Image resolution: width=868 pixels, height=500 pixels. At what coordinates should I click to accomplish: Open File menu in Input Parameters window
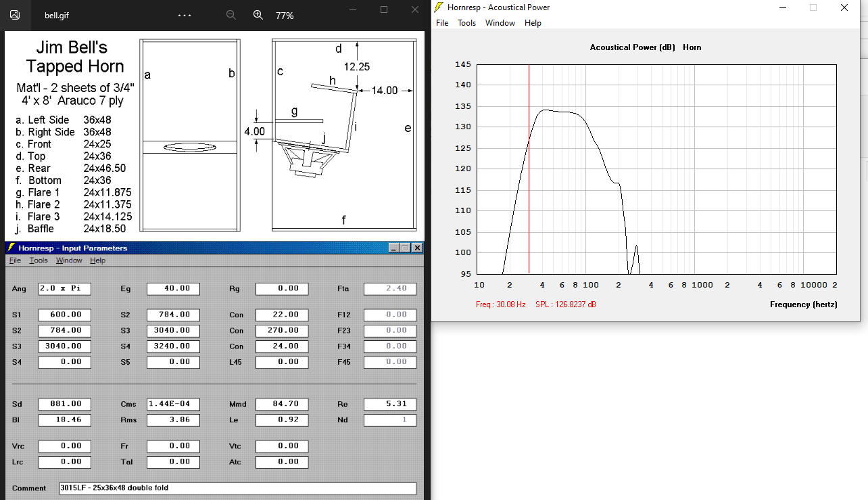pyautogui.click(x=15, y=260)
